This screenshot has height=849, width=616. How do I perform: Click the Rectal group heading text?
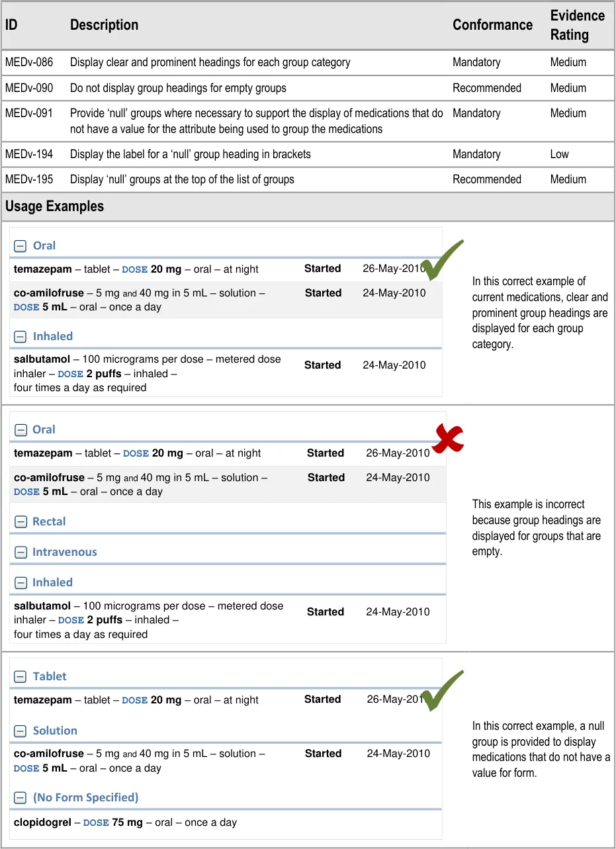(x=49, y=521)
